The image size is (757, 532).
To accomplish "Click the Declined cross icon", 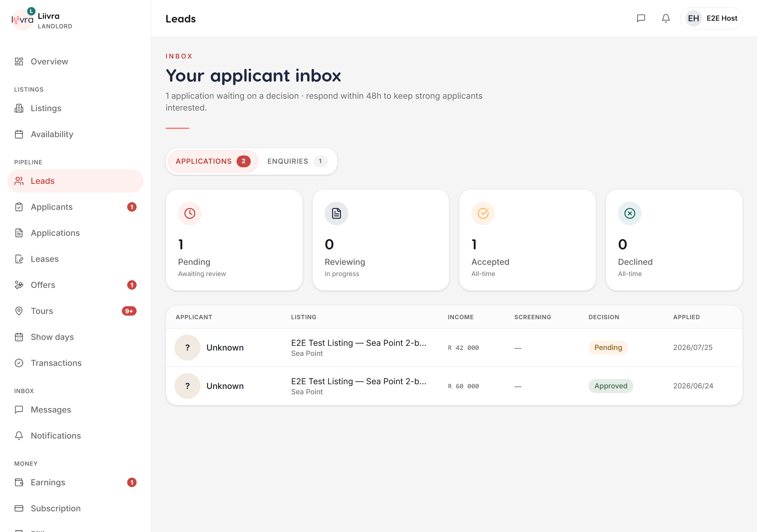I will (630, 213).
